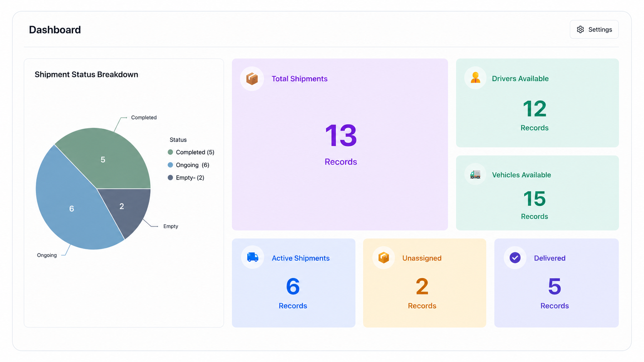
Task: Click the Completed (5) legend label
Action: [195, 152]
